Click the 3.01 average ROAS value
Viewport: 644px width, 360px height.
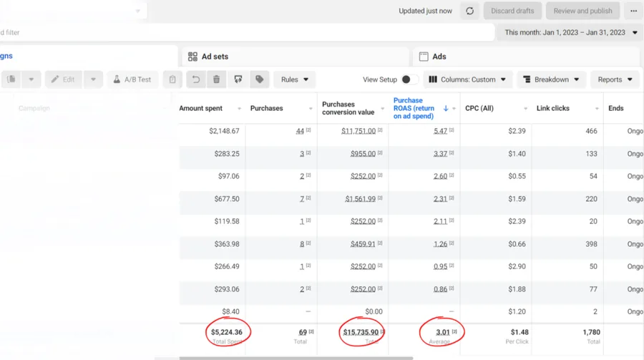[443, 332]
